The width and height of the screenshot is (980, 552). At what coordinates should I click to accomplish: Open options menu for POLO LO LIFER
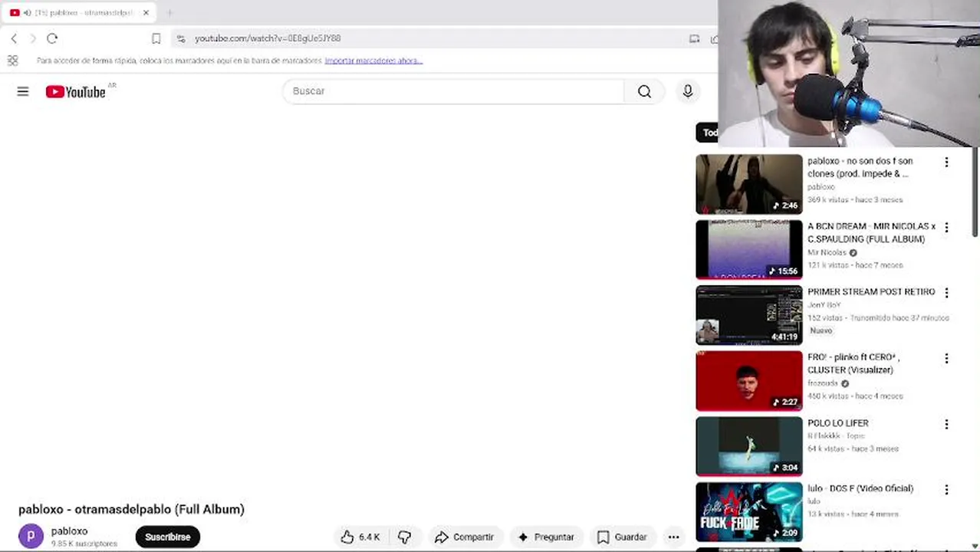click(x=946, y=424)
